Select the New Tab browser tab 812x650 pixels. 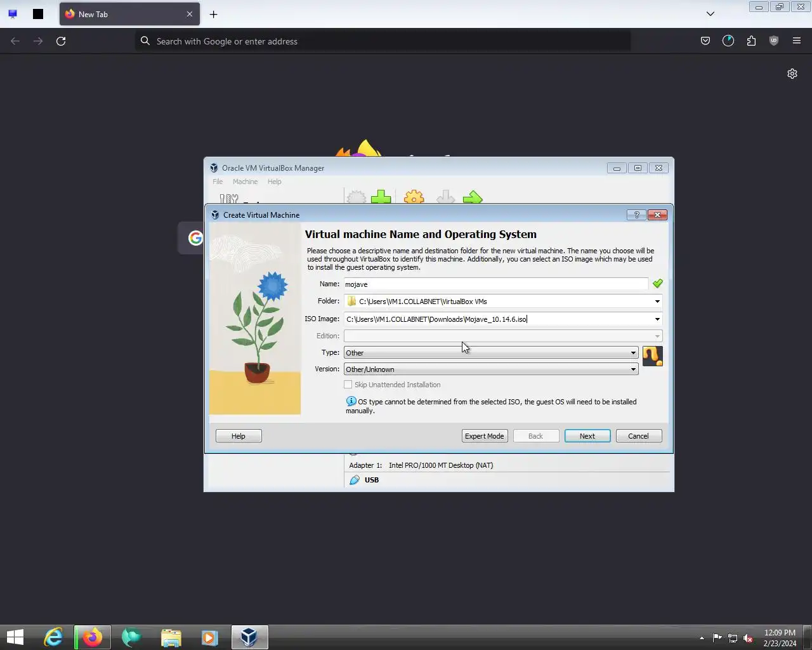pos(129,14)
